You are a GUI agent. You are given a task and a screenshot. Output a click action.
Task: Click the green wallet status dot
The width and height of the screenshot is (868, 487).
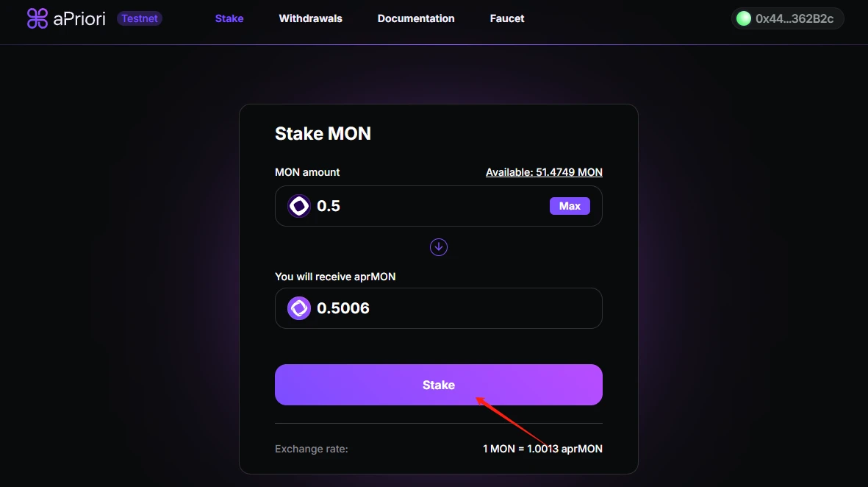[x=744, y=19]
